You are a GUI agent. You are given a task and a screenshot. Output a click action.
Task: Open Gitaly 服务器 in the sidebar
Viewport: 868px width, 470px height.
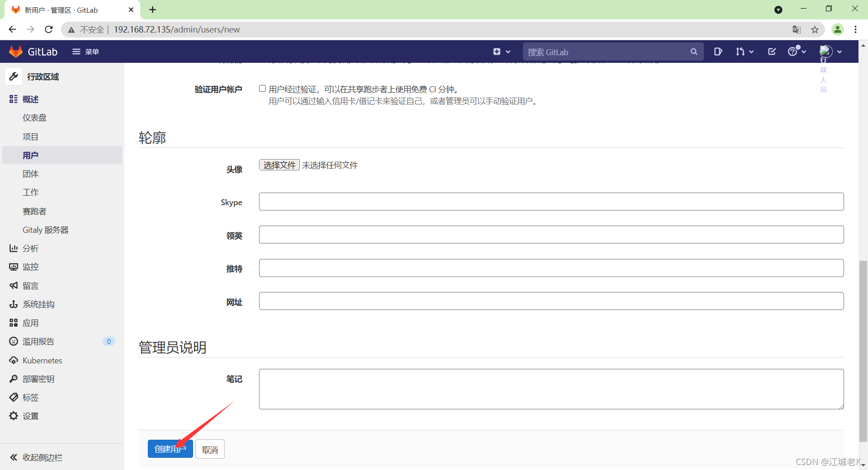[45, 230]
